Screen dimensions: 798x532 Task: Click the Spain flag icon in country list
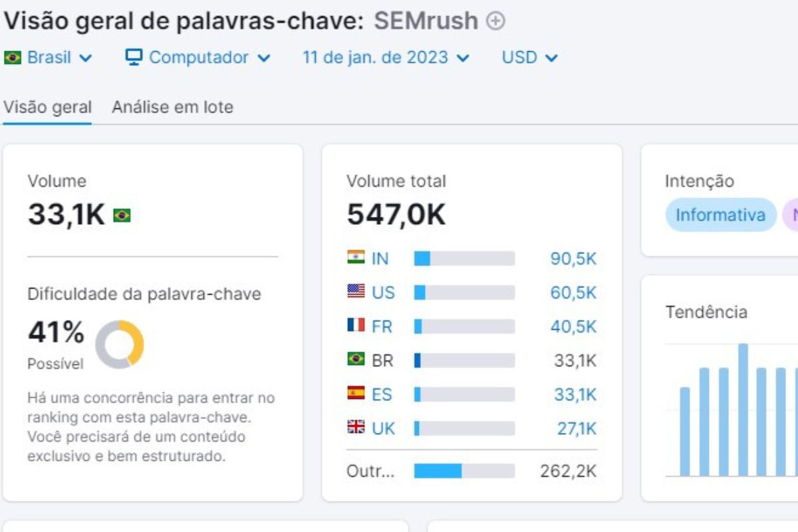[356, 394]
